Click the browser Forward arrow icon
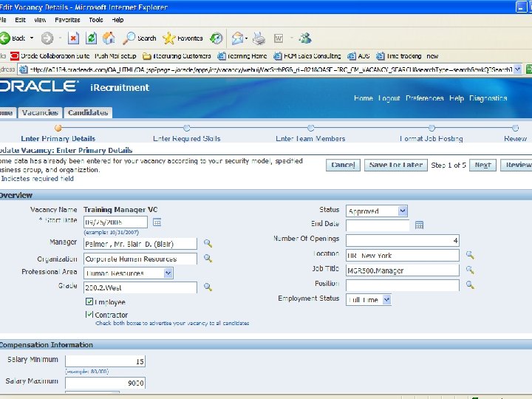 pos(47,38)
